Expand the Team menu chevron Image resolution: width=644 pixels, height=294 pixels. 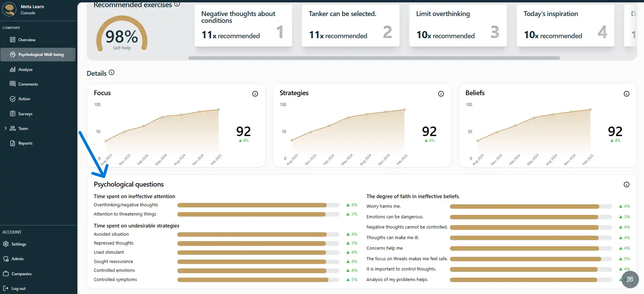(x=5, y=128)
